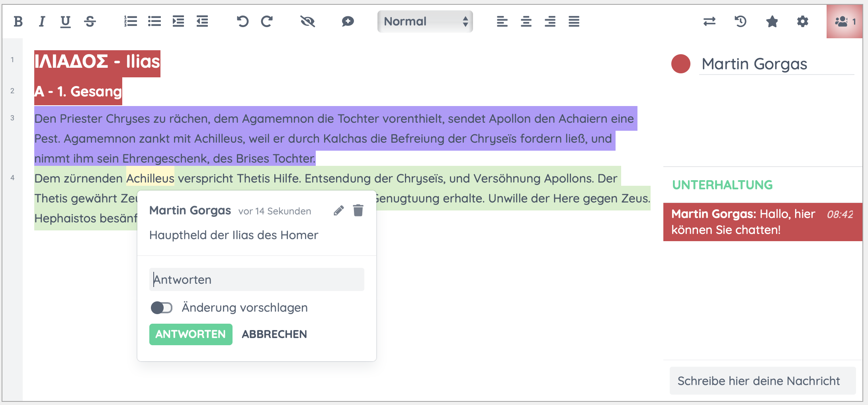The width and height of the screenshot is (868, 405).
Task: Open the settings gear menu
Action: click(x=802, y=22)
